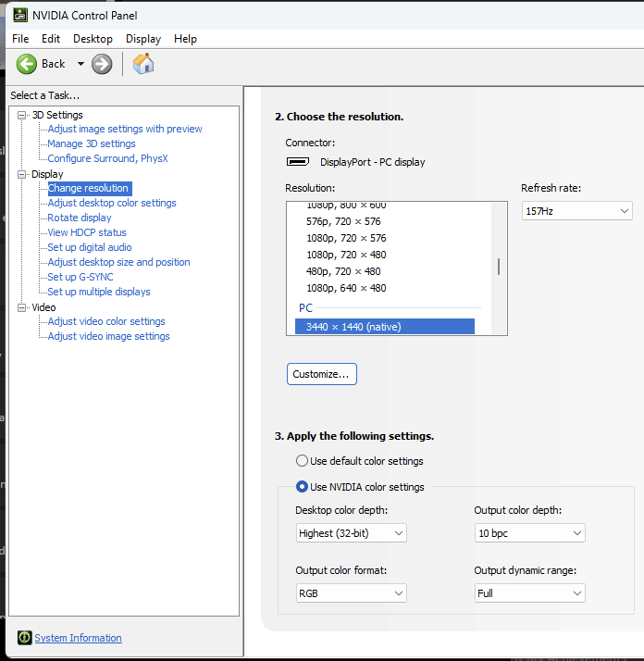Open Output color format RGB dropdown
This screenshot has width=644, height=661.
tap(351, 593)
